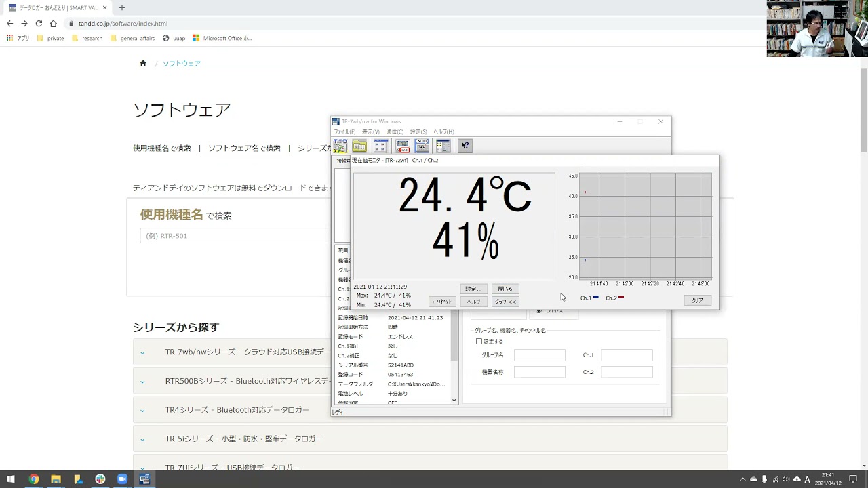Image resolution: width=868 pixels, height=488 pixels.
Task: Click the 使用機種名 search field
Action: pos(235,236)
